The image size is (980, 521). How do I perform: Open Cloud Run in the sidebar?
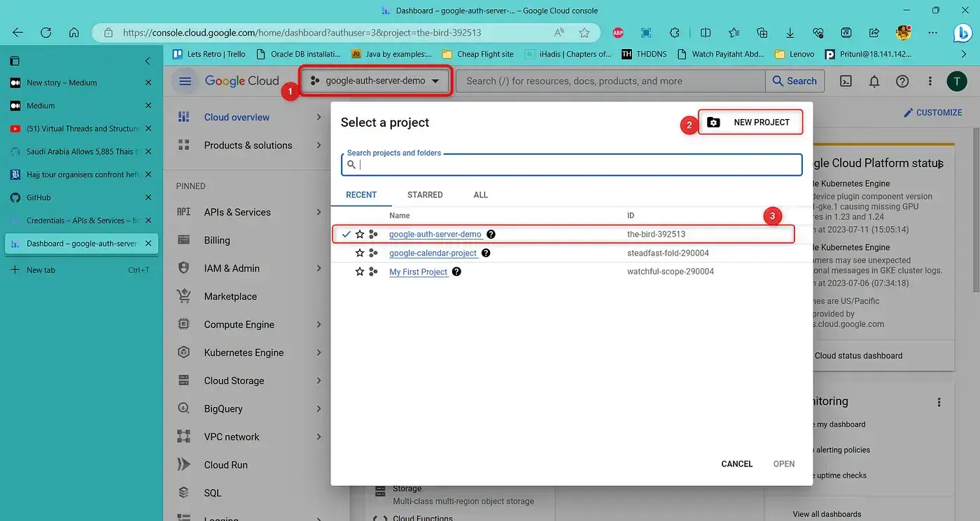click(225, 464)
